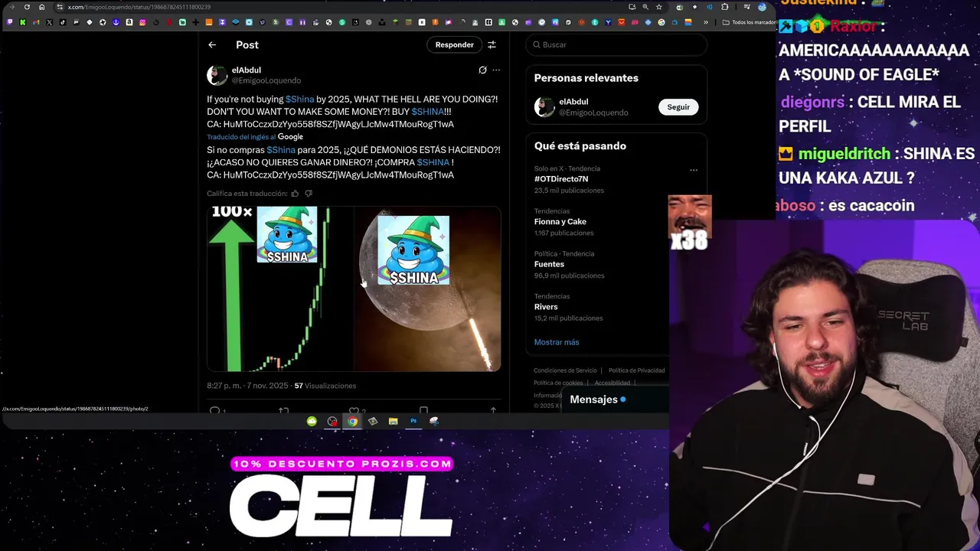
Task: Click the repost icon under the post
Action: 284,410
